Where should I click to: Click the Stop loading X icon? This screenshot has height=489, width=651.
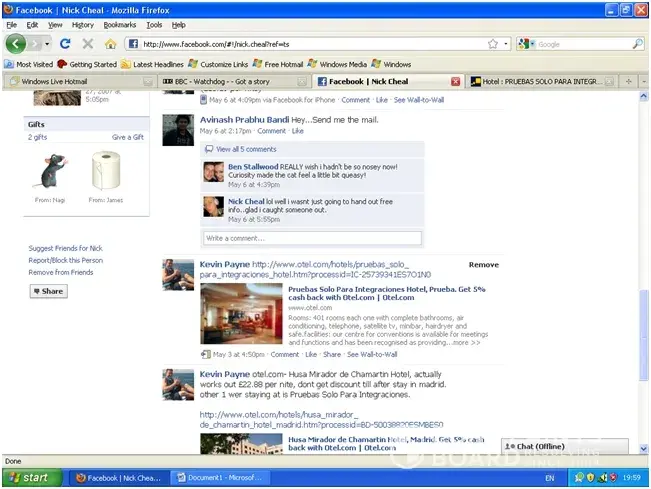coord(88,44)
